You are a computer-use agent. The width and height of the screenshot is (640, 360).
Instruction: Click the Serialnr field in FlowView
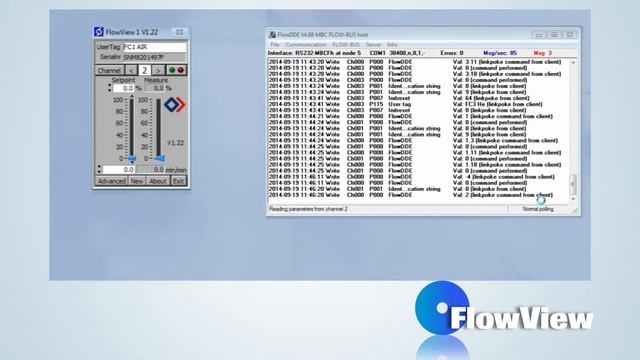(x=154, y=57)
